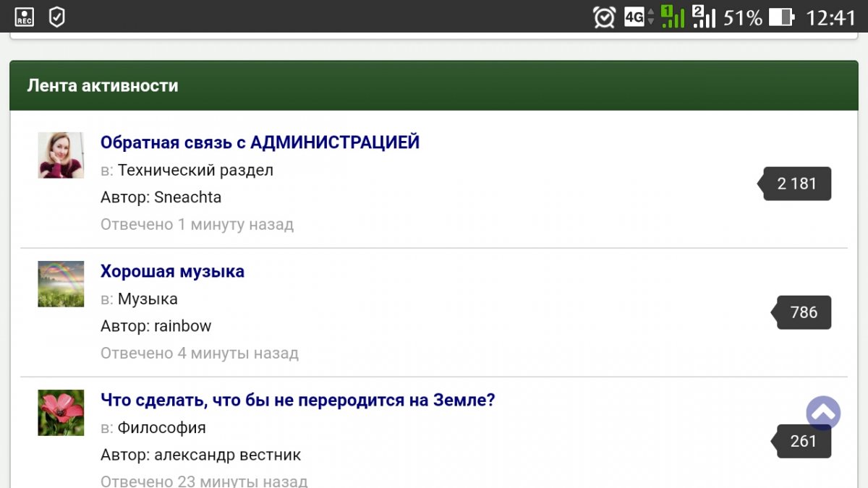868x488 pixels.
Task: Tap the 4G network indicator
Action: click(x=639, y=17)
